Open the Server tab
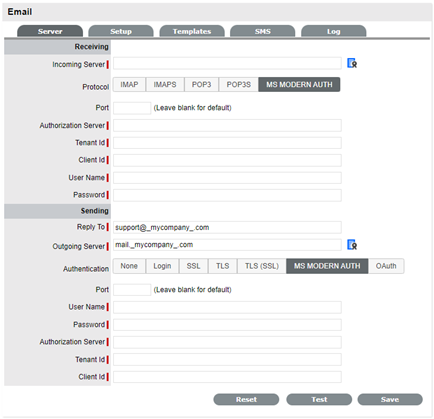 point(50,31)
